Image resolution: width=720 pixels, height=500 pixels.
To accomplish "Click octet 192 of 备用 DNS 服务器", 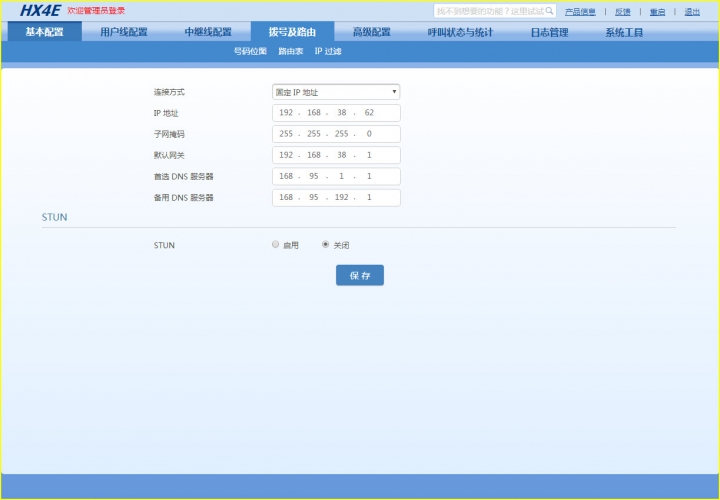I will click(342, 197).
